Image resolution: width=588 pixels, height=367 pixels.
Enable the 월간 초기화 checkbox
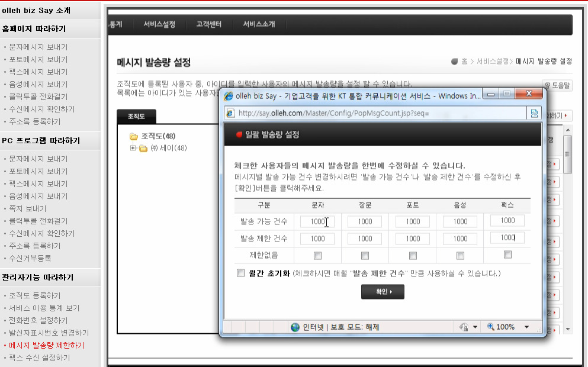click(x=240, y=273)
